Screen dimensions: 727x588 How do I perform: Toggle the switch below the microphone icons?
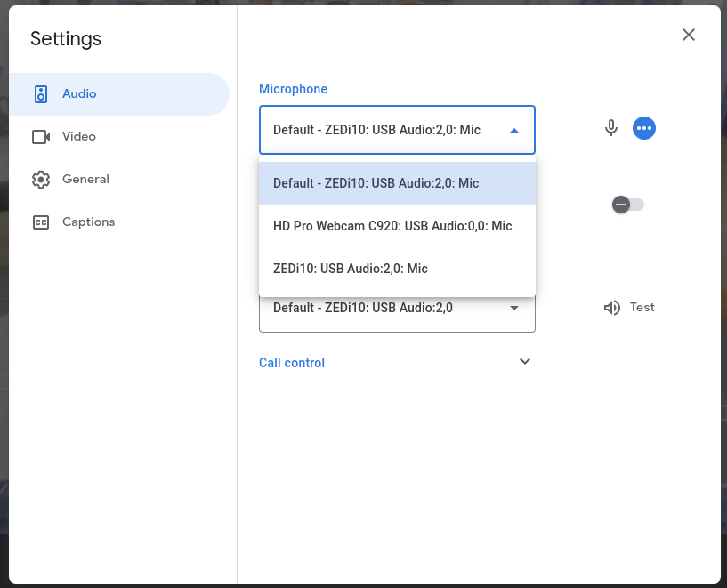click(x=628, y=205)
